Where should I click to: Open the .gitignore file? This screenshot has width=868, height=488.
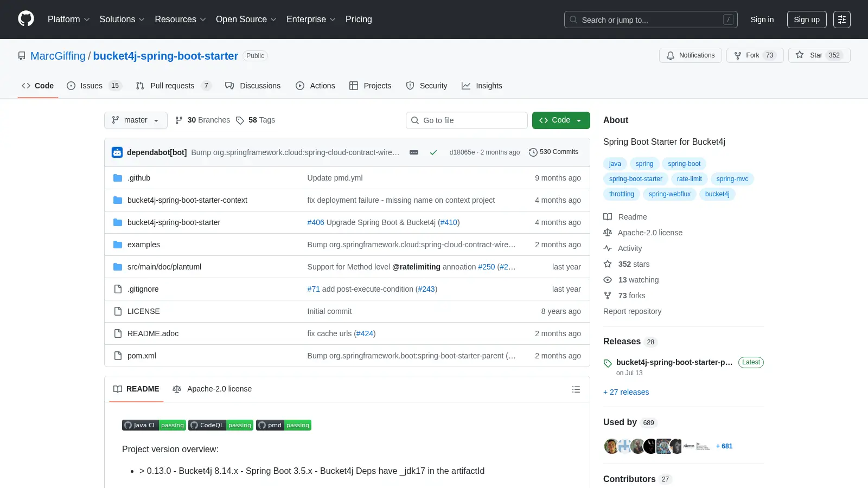(x=143, y=289)
